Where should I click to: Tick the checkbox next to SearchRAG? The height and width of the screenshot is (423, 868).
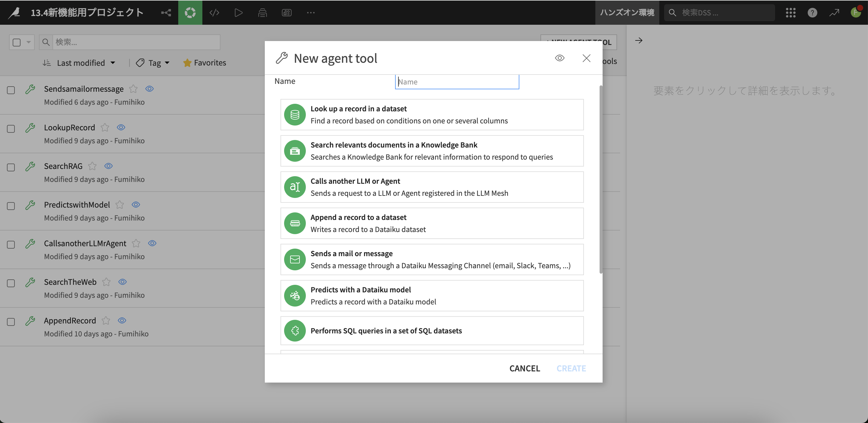[11, 167]
